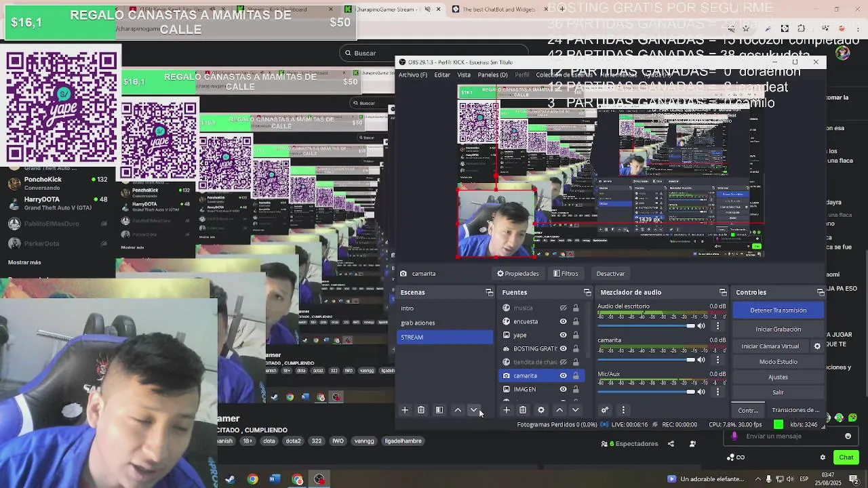Mute Audio del escritorio speaker icon
This screenshot has height=488, width=868.
701,326
